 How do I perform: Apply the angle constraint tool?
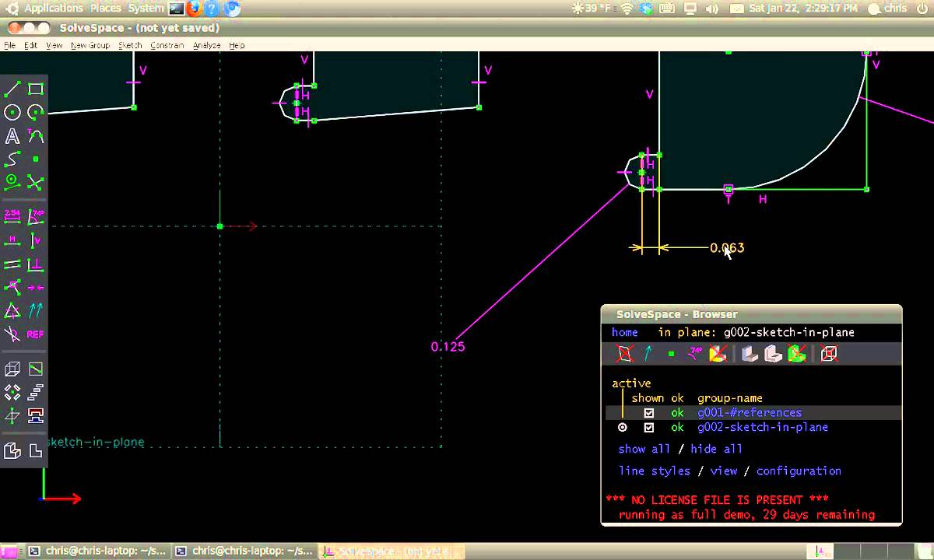pyautogui.click(x=36, y=217)
